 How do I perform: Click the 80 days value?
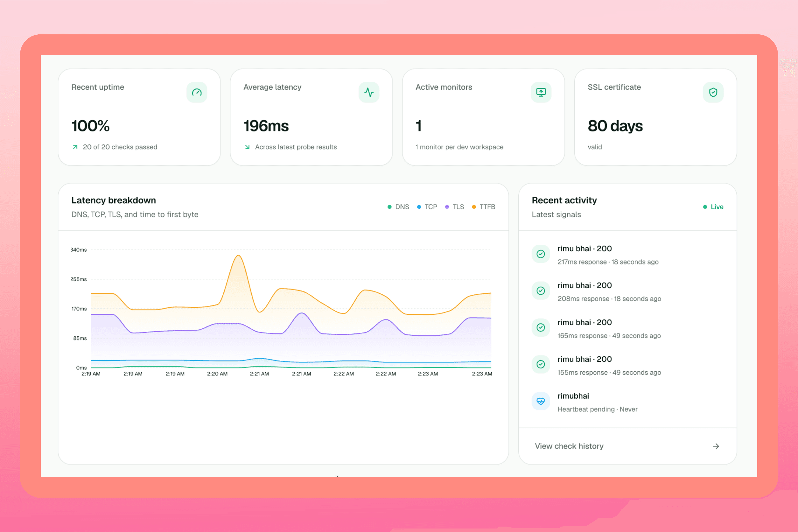tap(615, 126)
